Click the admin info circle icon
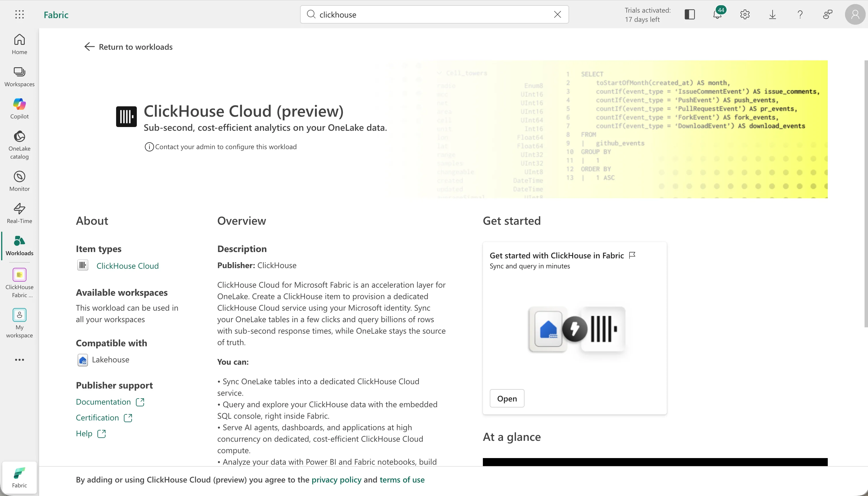 [149, 147]
